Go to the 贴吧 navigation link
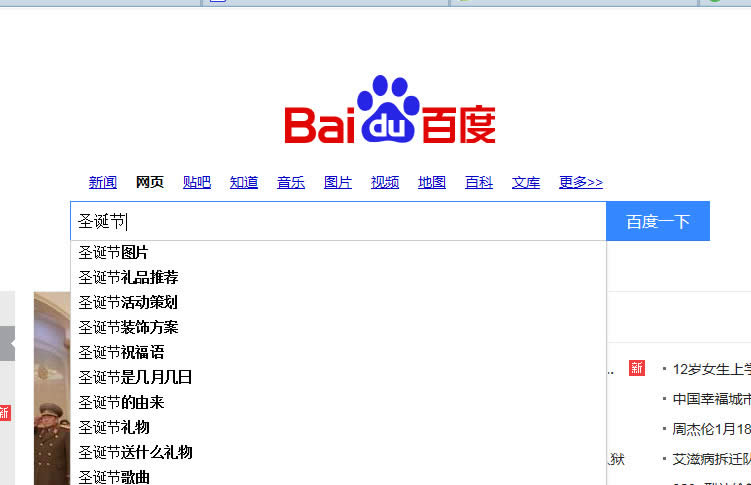Screen dimensions: 751x485 point(197,182)
